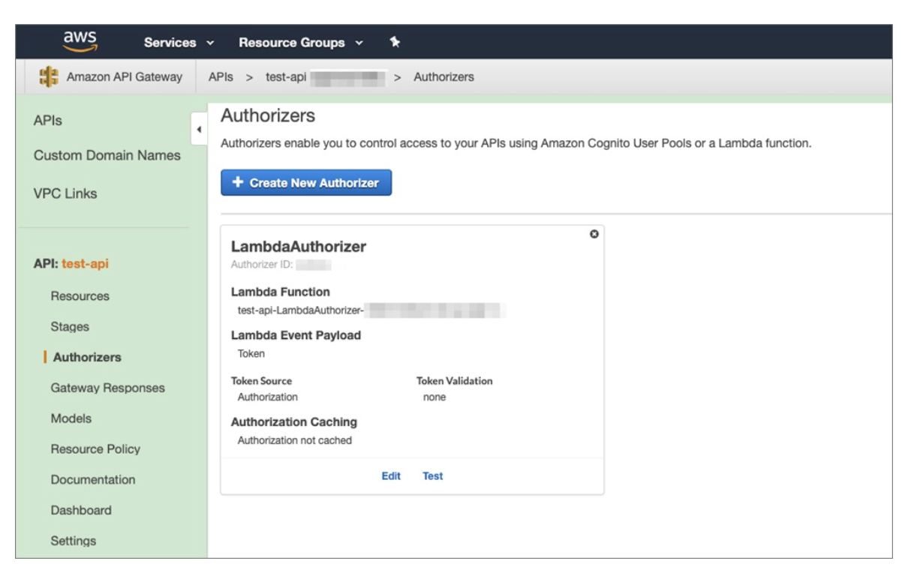Open Models in sidebar

(x=71, y=418)
